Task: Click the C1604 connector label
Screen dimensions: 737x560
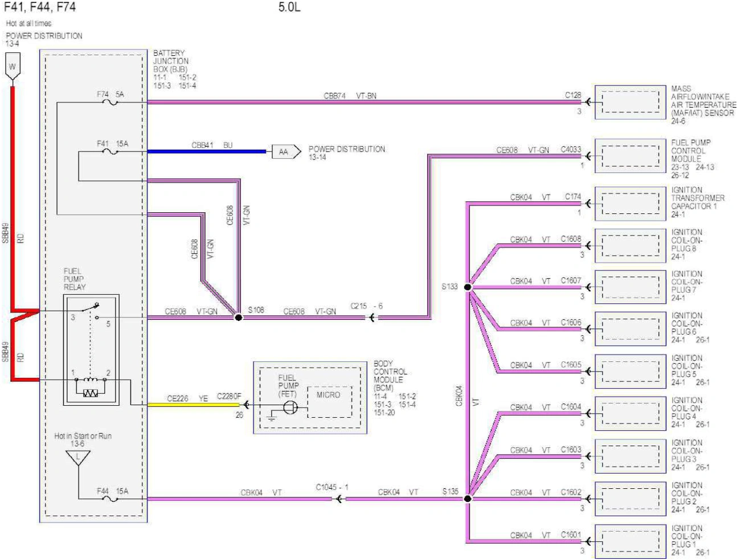Action: tap(571, 407)
